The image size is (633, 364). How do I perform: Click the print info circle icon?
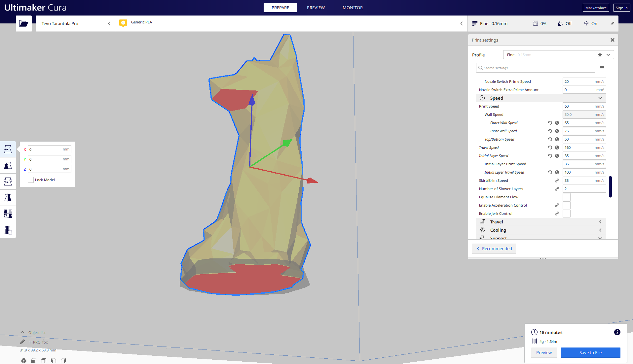point(617,332)
